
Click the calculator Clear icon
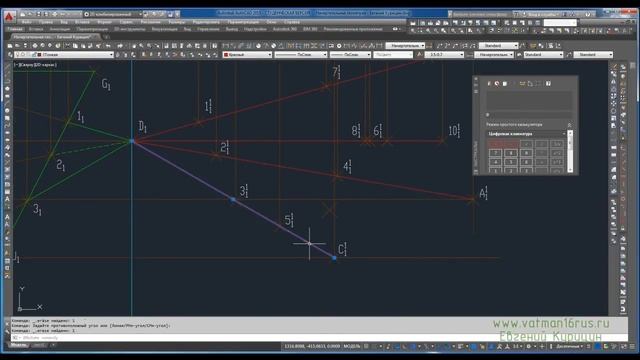pyautogui.click(x=489, y=84)
